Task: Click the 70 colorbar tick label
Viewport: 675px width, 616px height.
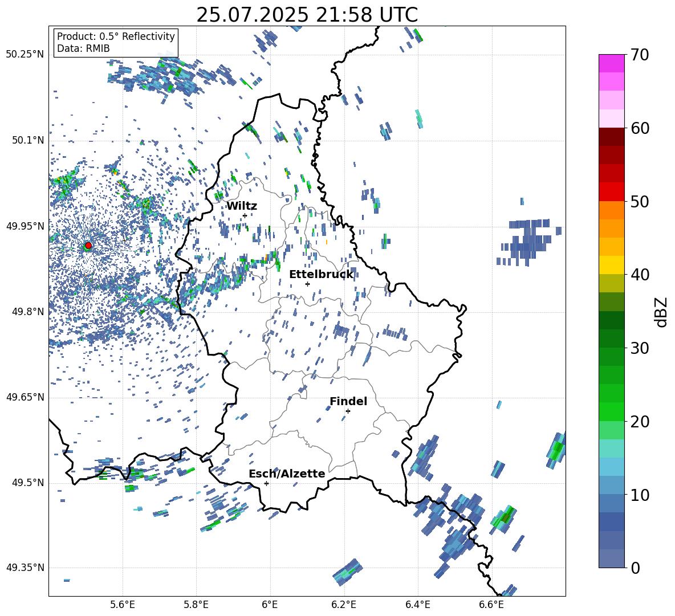Action: (x=639, y=55)
